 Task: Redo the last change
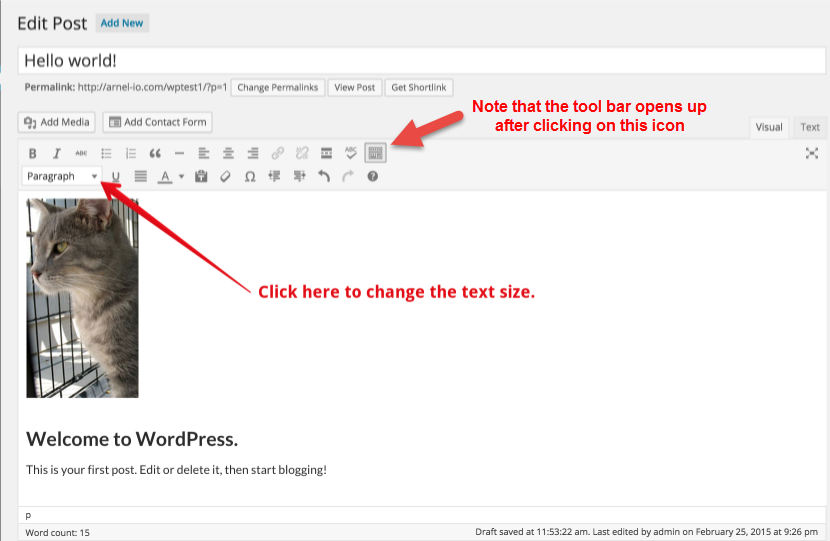(x=348, y=176)
